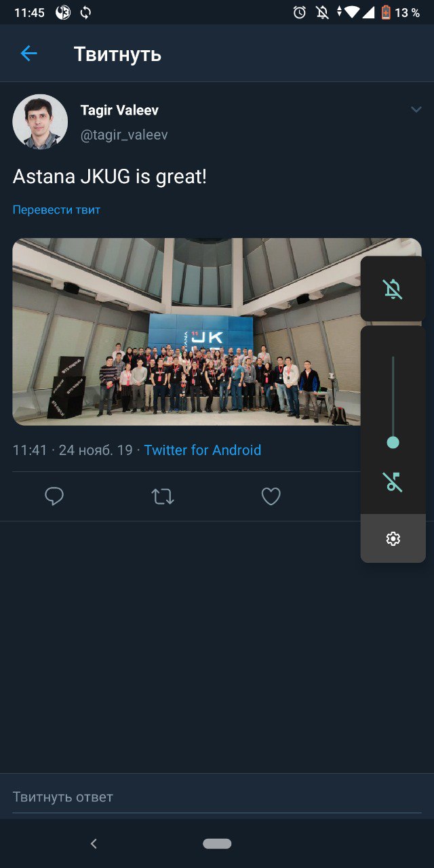Tap the retweet arrows icon
This screenshot has width=434, height=868.
tap(163, 497)
